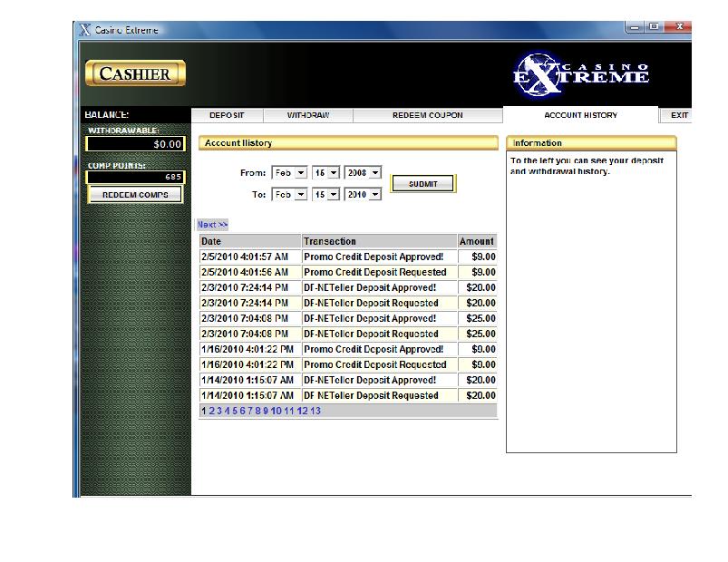Viewport: 728px width, 562px height.
Task: Select the Account History tab
Action: (x=580, y=115)
